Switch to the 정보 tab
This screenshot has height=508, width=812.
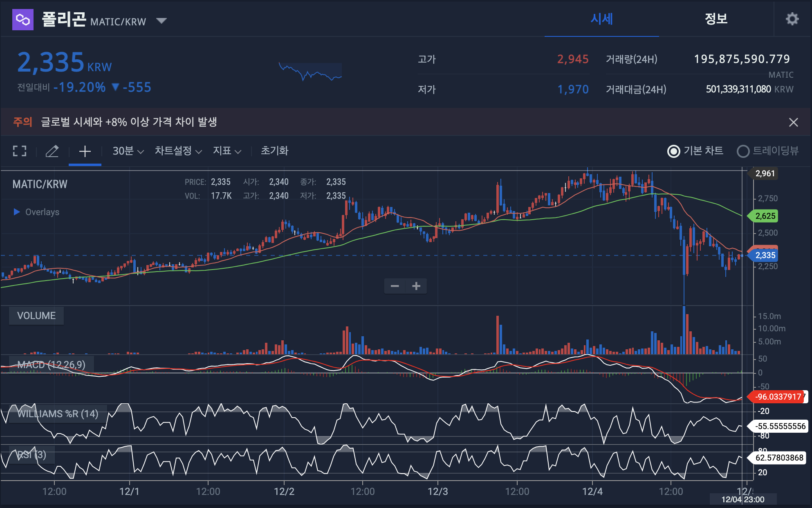(716, 19)
